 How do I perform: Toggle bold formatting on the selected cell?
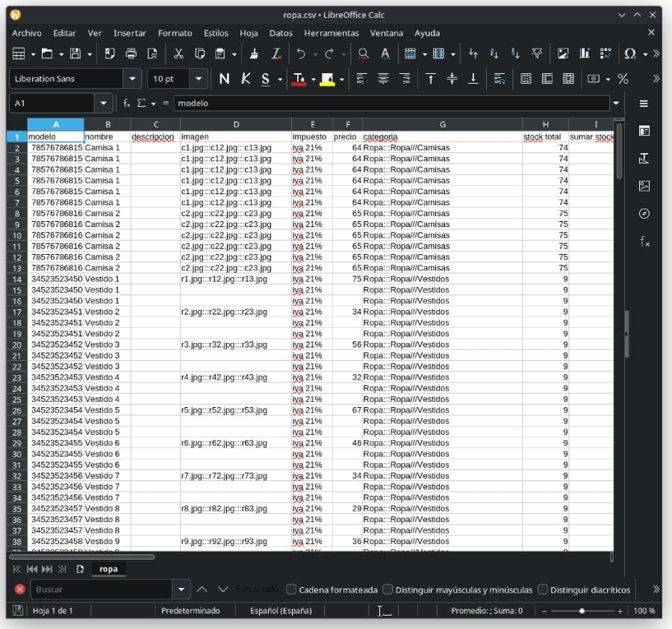tap(225, 78)
